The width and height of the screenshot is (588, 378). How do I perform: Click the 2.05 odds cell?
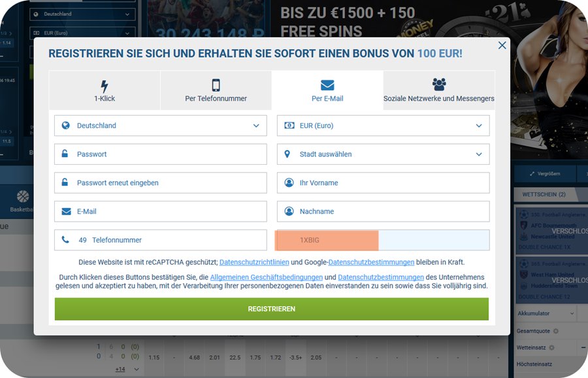coord(316,357)
